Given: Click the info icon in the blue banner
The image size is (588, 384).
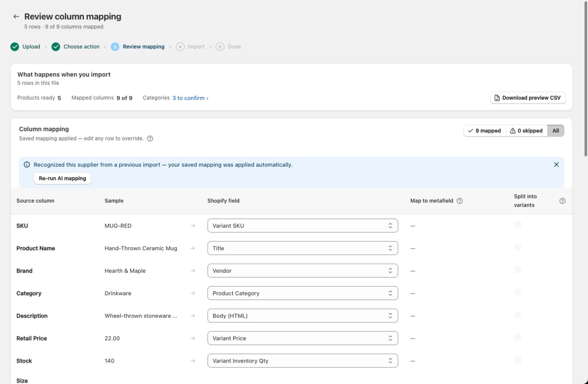Looking at the screenshot, I should [x=27, y=165].
